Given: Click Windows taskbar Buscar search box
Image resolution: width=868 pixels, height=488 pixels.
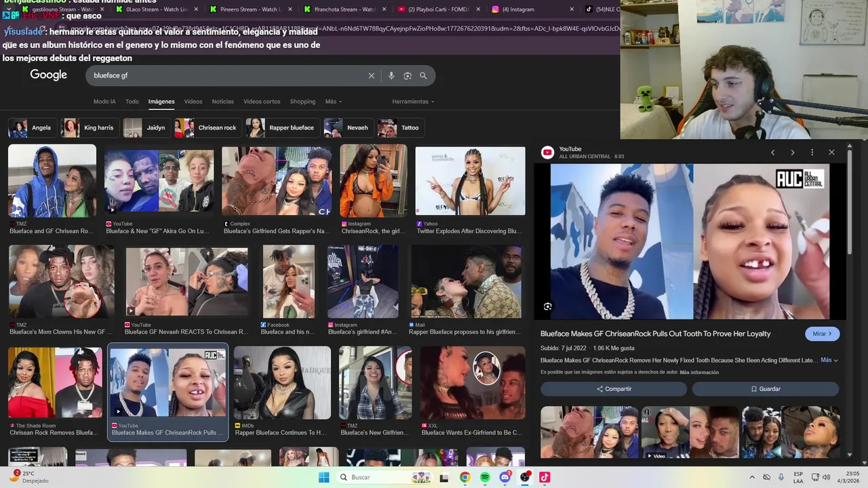Looking at the screenshot, I should click(384, 477).
